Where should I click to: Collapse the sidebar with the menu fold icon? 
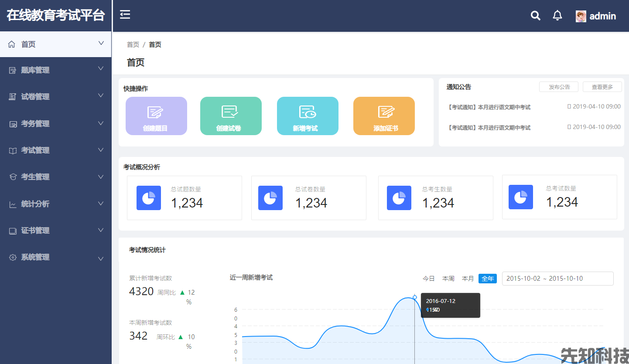pos(125,15)
